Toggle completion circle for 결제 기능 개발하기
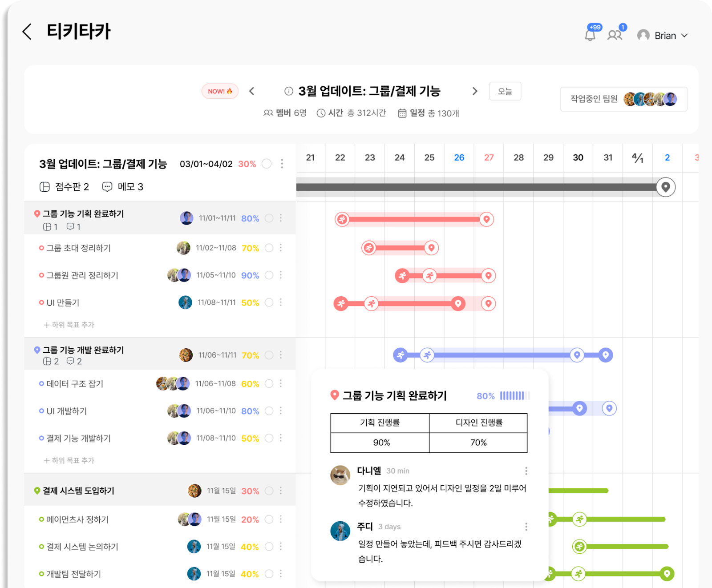Image resolution: width=712 pixels, height=588 pixels. [x=269, y=438]
